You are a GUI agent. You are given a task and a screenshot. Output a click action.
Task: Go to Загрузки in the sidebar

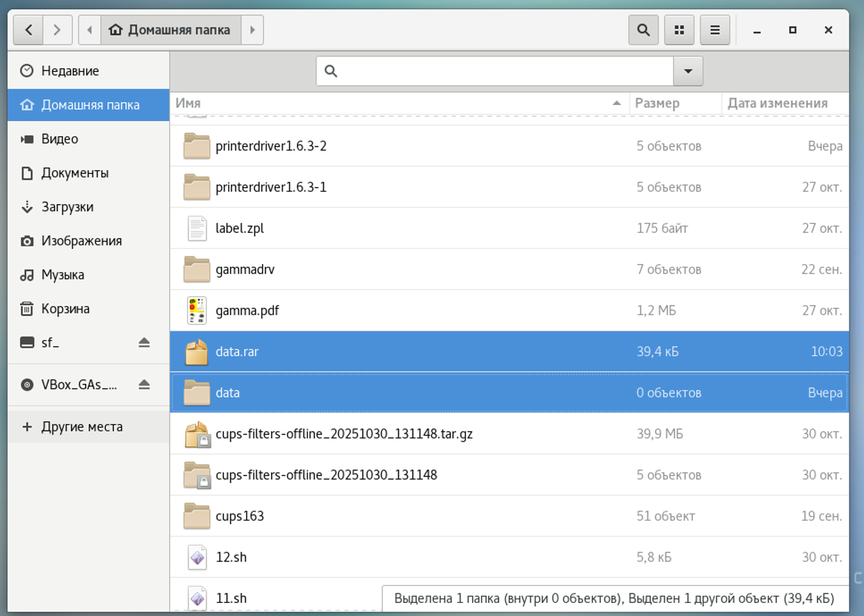coord(67,207)
